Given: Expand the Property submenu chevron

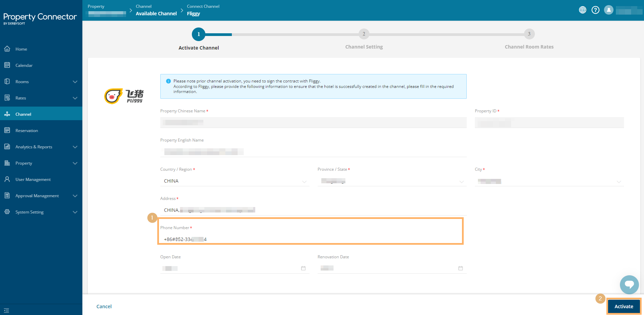Looking at the screenshot, I should click(x=75, y=163).
